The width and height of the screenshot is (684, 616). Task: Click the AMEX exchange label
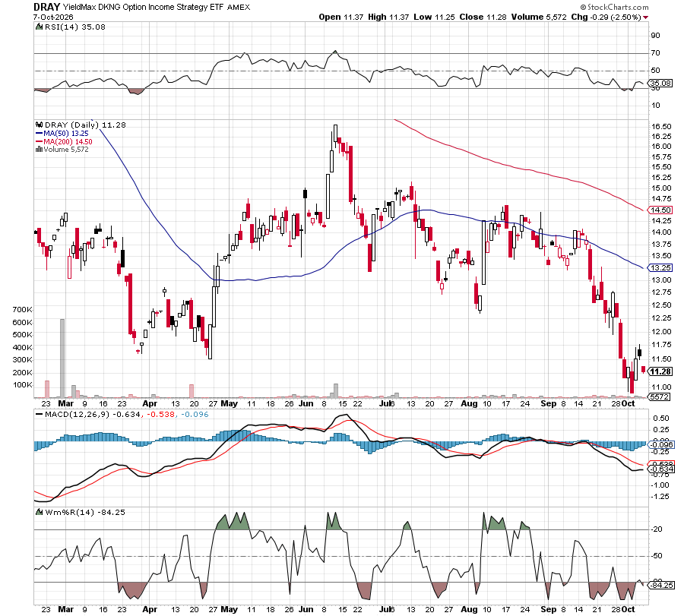click(x=239, y=7)
